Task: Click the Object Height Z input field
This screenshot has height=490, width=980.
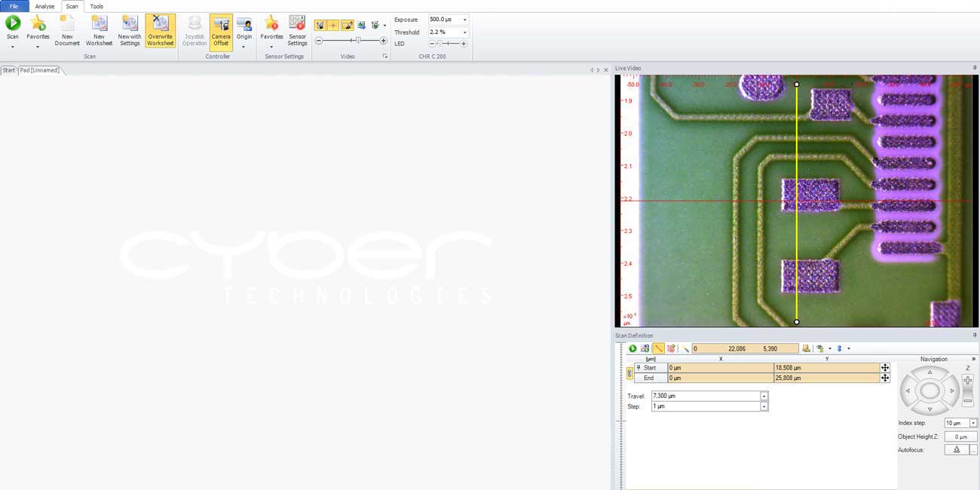Action: tap(960, 436)
